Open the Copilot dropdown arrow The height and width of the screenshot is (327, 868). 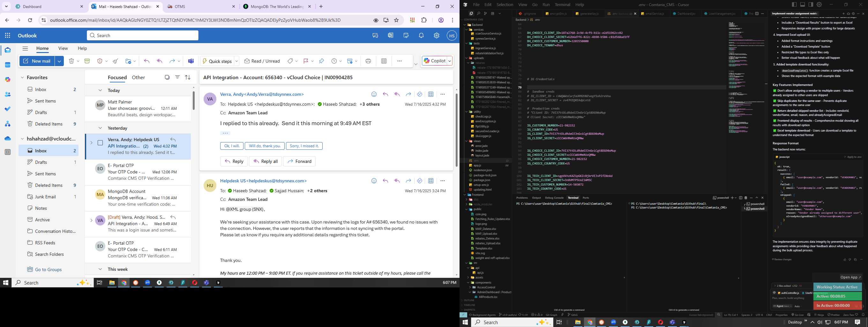450,61
